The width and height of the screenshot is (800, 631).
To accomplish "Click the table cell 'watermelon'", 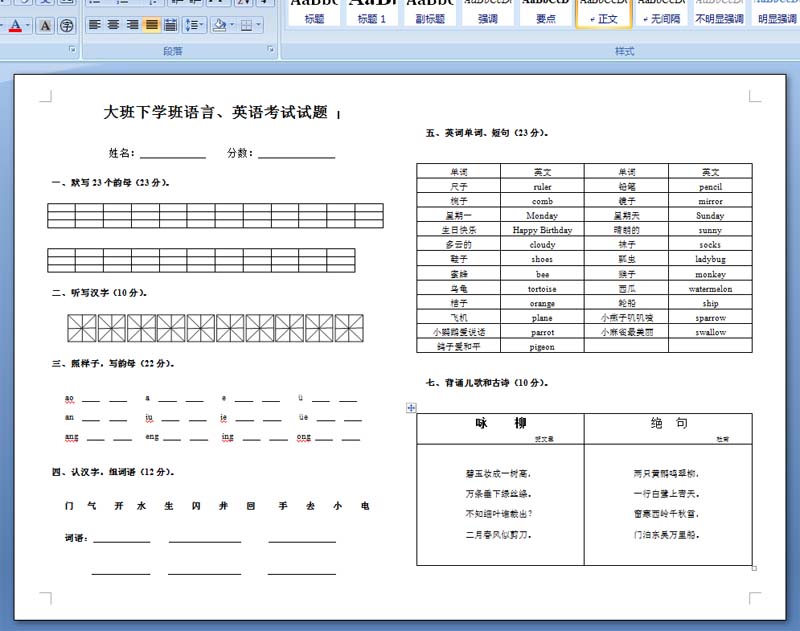I will pos(710,289).
